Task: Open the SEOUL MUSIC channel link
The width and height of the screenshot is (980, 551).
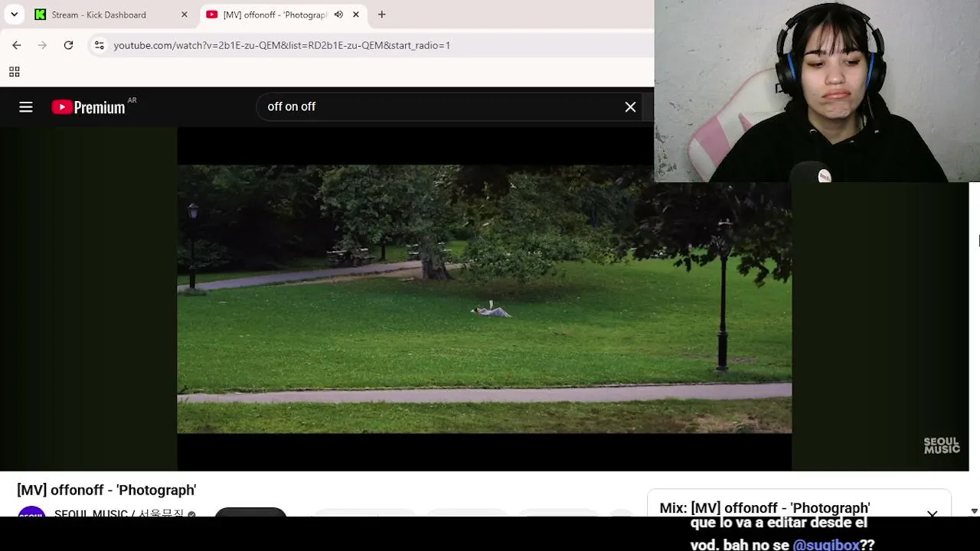Action: click(x=119, y=513)
